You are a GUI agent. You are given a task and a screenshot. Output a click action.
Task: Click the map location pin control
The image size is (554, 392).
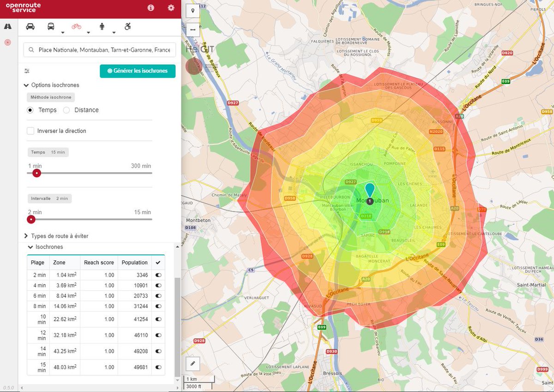(x=193, y=11)
